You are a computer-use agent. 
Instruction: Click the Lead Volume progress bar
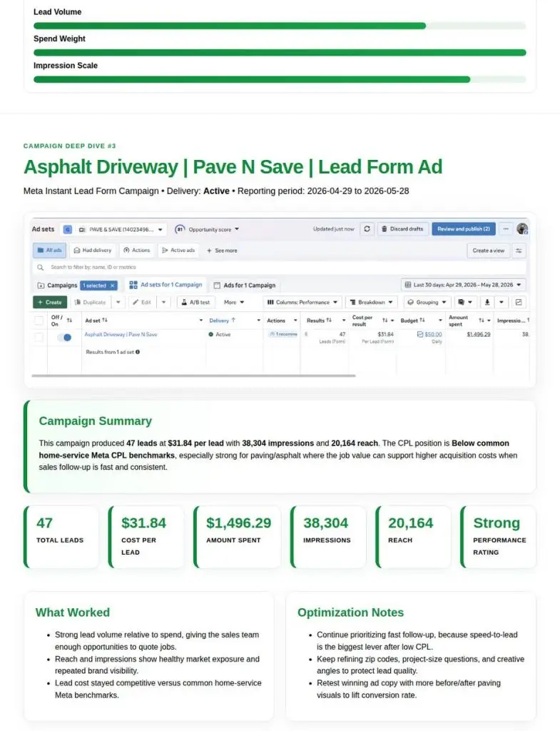tap(280, 26)
